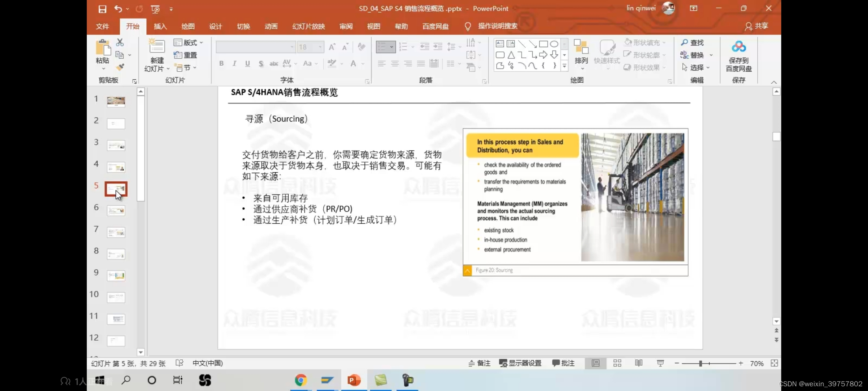This screenshot has width=868, height=391.
Task: Open the File (文件) tab
Action: click(102, 26)
